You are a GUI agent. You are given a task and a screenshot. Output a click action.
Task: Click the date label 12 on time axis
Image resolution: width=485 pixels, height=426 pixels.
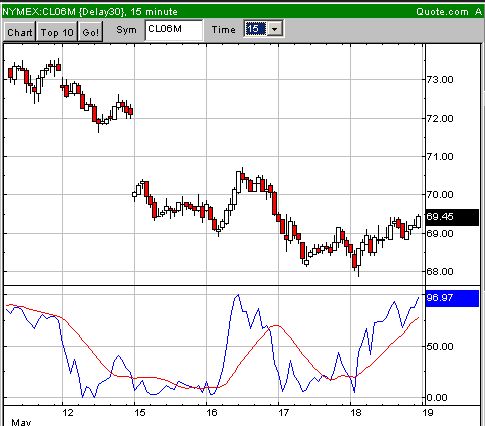click(68, 413)
